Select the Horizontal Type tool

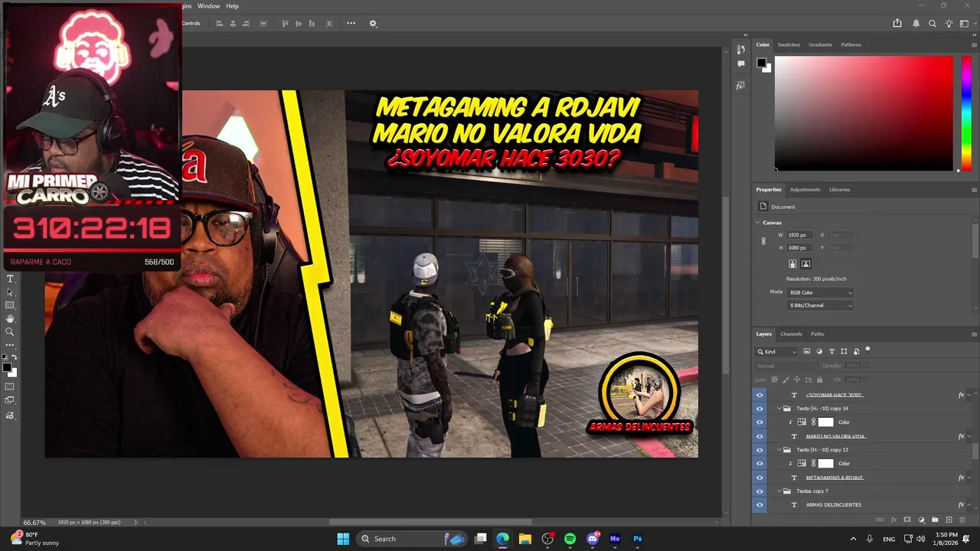(10, 279)
